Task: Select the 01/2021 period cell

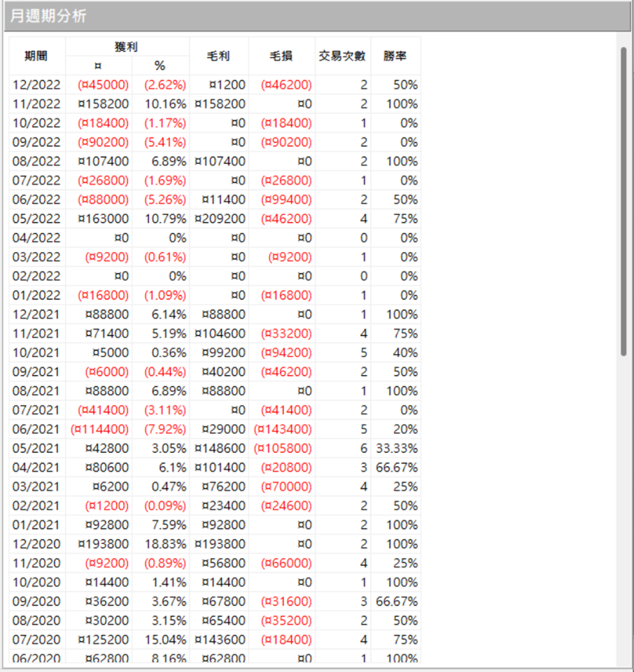Action: coord(37,525)
